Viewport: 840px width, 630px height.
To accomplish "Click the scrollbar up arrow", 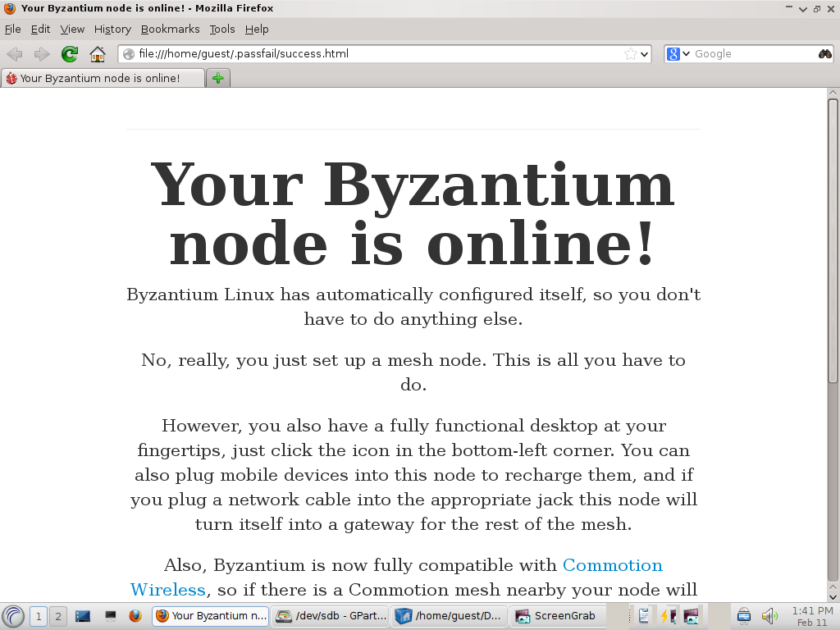I will coord(833,93).
